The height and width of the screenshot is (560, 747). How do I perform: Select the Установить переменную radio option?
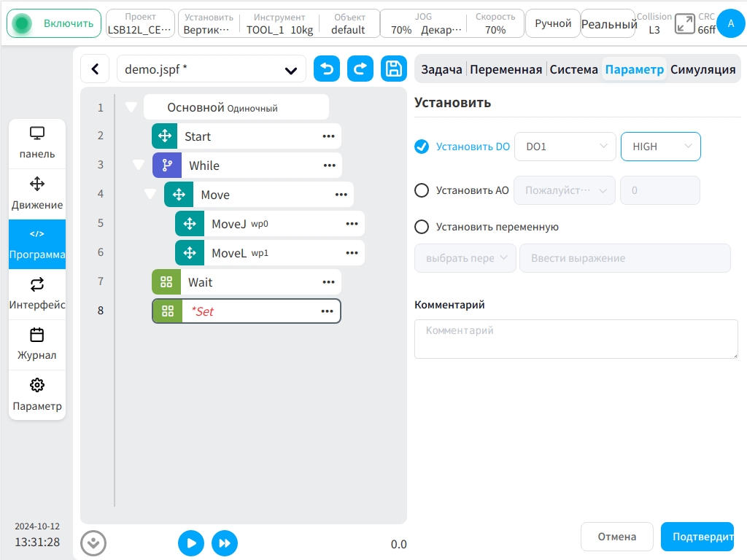tap(422, 227)
